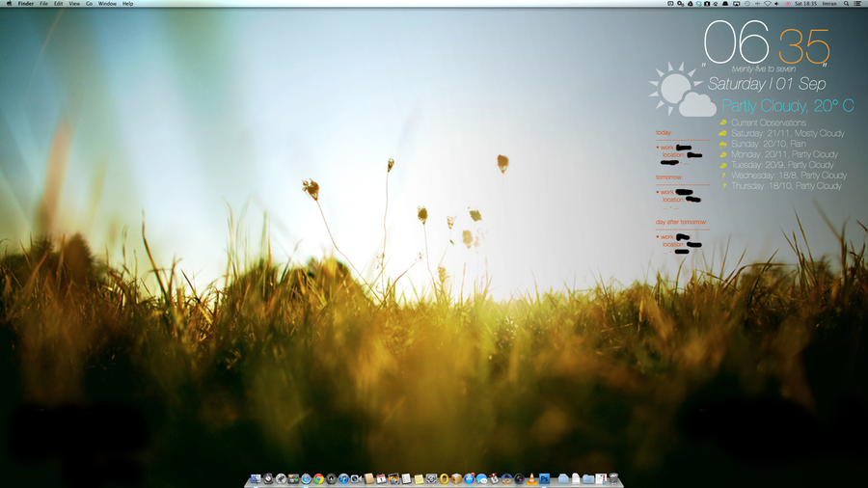Image resolution: width=868 pixels, height=488 pixels.
Task: Open FaceTime camera icon in dock
Action: click(356, 478)
